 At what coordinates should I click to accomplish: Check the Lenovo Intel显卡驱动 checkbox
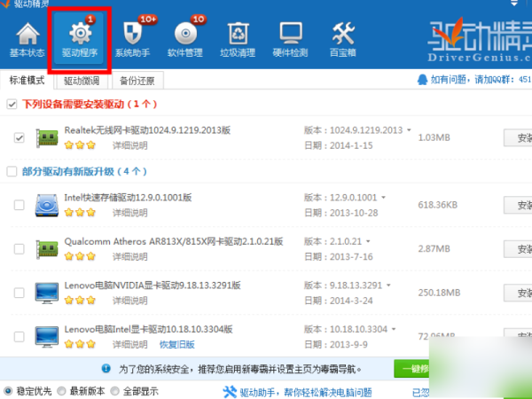pyautogui.click(x=20, y=337)
